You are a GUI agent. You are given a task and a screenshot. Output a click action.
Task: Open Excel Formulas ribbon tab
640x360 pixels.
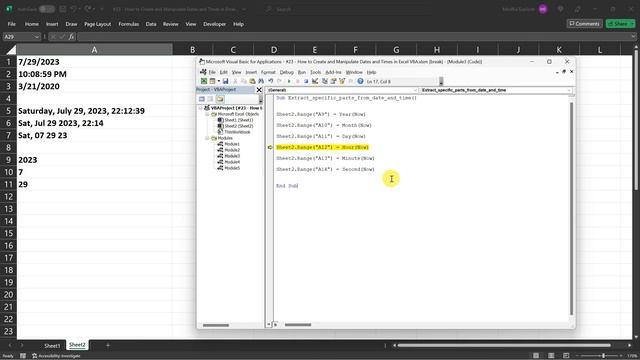point(129,24)
